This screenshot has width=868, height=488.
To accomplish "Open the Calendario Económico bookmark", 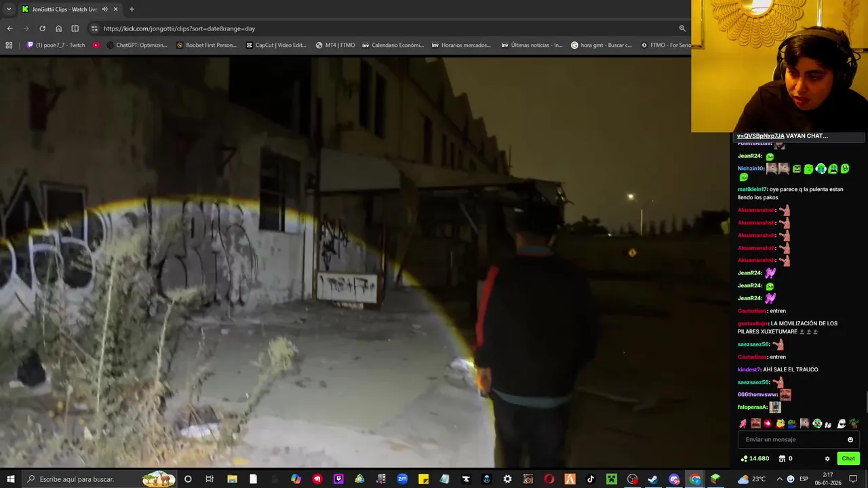I will pos(393,45).
